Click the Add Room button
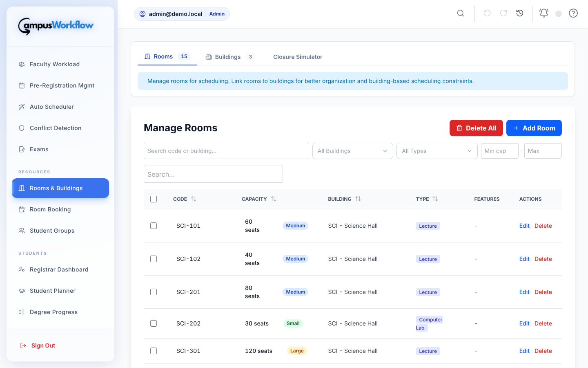 (x=534, y=128)
